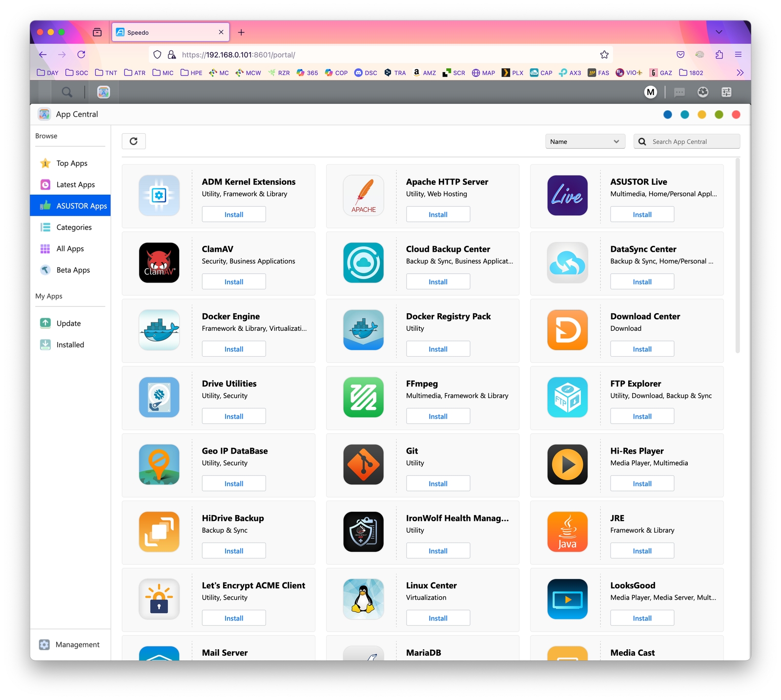
Task: Click the Download Center orange icon
Action: tap(568, 330)
